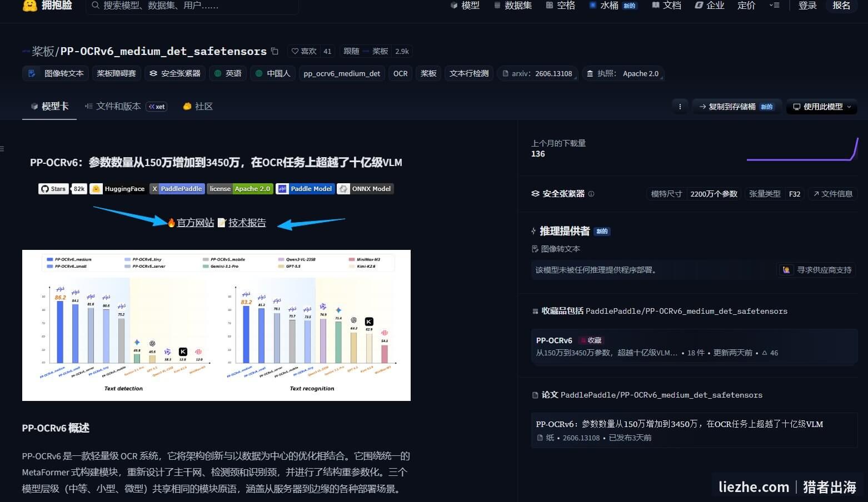The height and width of the screenshot is (502, 868).
Task: Expand the 执照: Apache 2.0 license tag
Action: click(x=623, y=73)
